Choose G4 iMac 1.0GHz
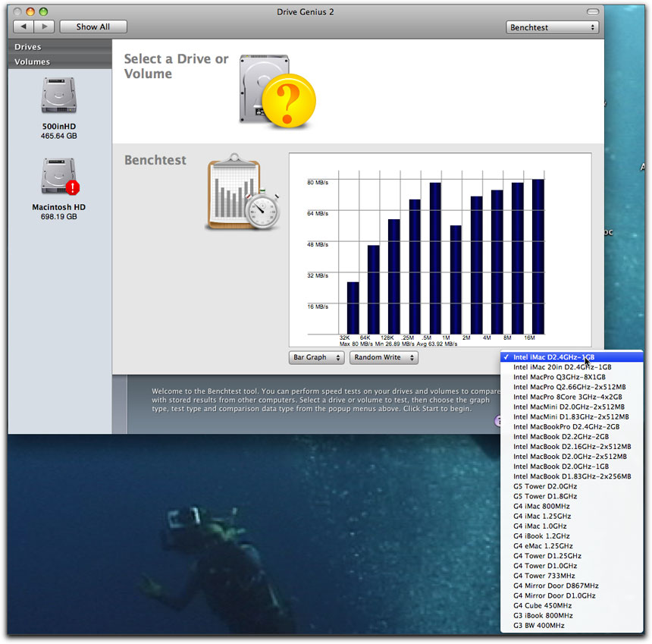This screenshot has width=652, height=644. click(x=572, y=526)
